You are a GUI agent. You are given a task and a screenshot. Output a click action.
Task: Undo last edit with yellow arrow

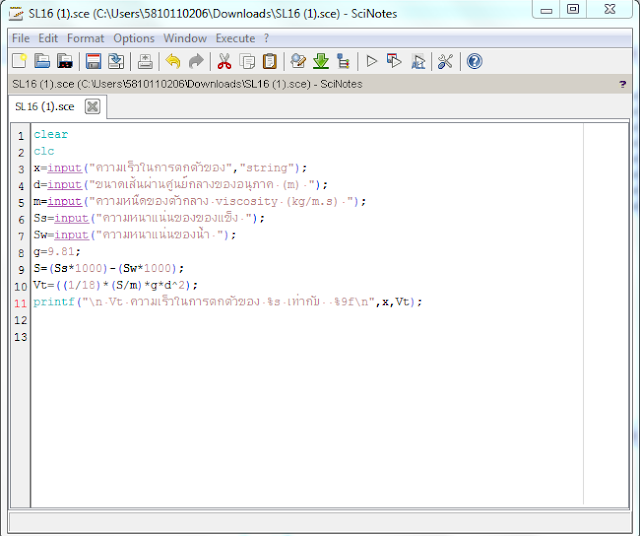(173, 61)
